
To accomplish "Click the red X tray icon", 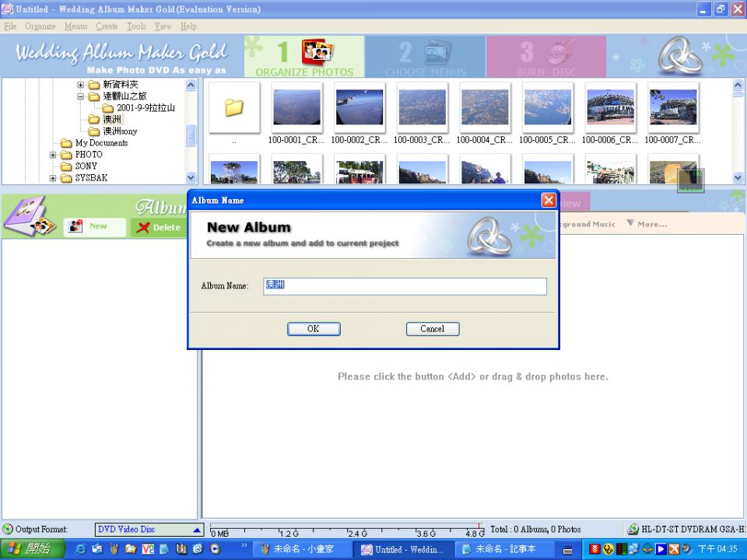I will pyautogui.click(x=674, y=549).
